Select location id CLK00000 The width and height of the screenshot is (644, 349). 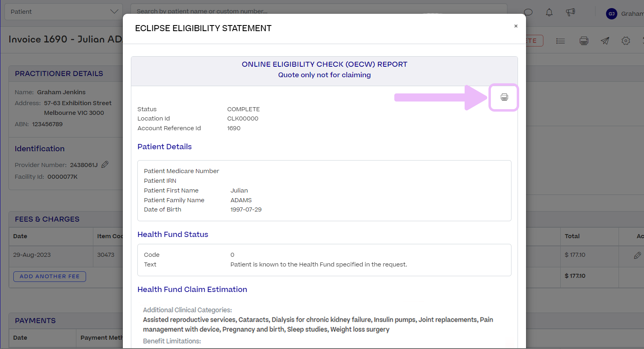243,118
